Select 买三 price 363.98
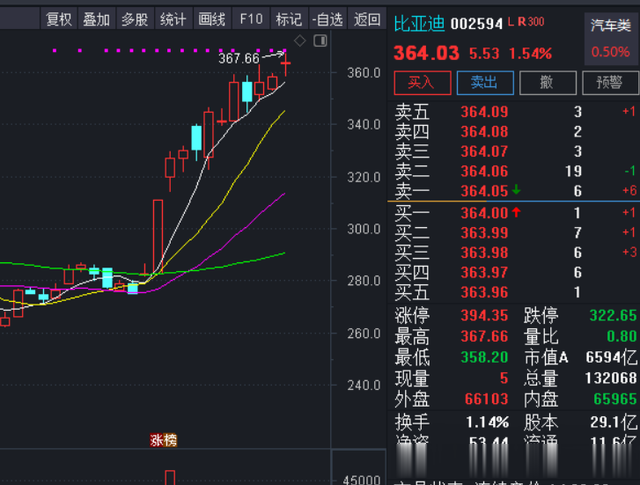Image resolution: width=640 pixels, height=485 pixels. tap(484, 253)
